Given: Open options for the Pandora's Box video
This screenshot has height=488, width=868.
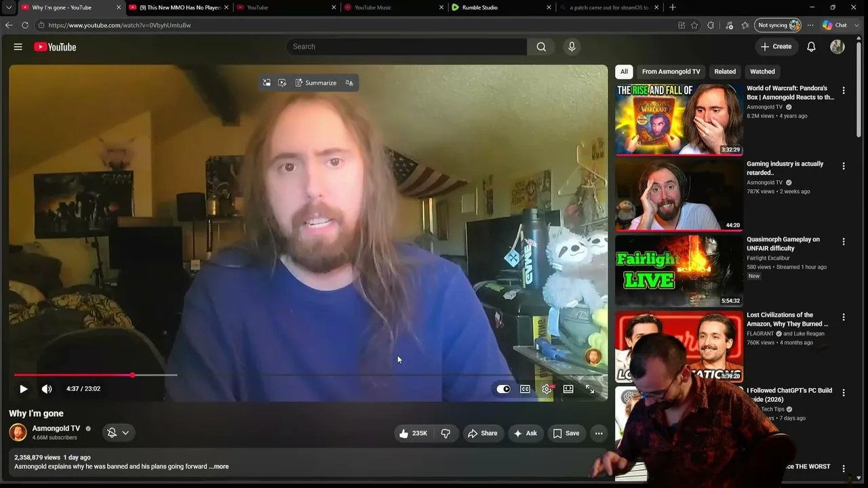Looking at the screenshot, I should point(844,90).
